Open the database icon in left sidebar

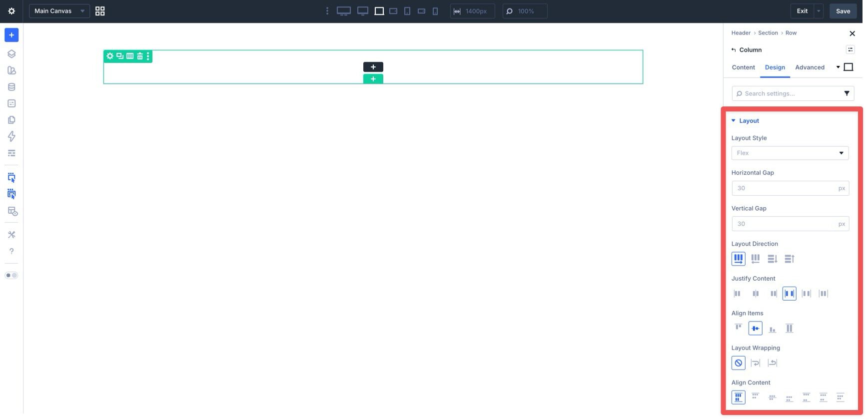[x=11, y=87]
